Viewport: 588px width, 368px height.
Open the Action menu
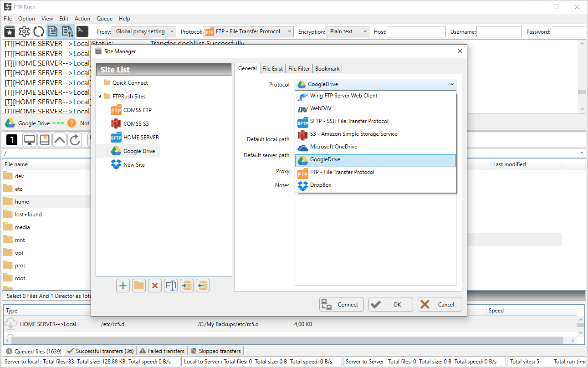pos(82,19)
